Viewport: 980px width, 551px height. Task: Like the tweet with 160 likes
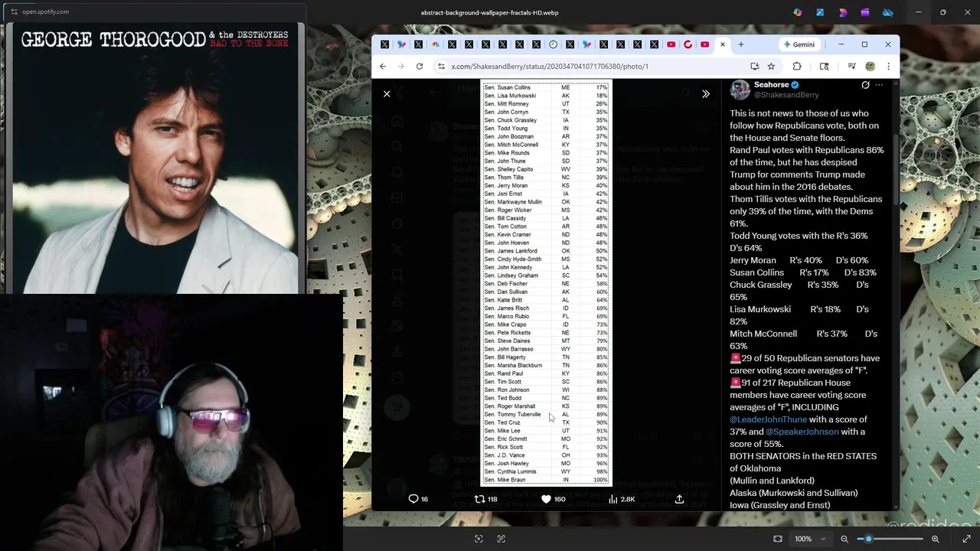(553, 499)
